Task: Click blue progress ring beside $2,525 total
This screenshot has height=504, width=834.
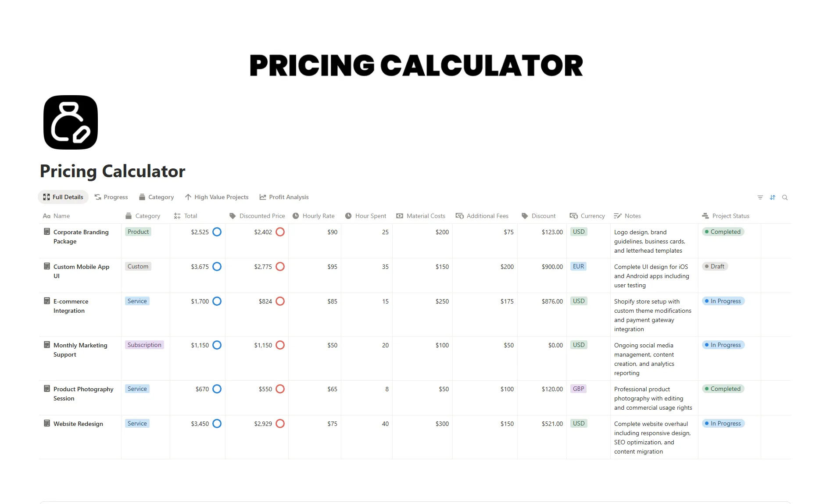Action: pos(217,232)
